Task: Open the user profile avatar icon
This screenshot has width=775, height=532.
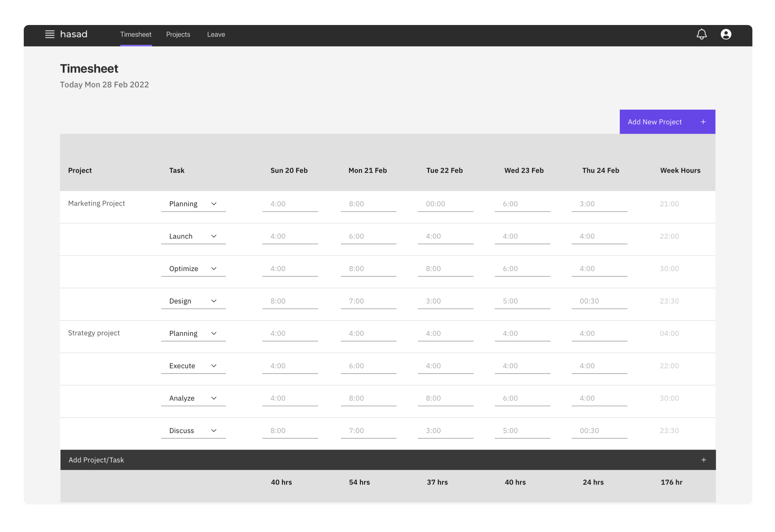Action: click(x=726, y=34)
